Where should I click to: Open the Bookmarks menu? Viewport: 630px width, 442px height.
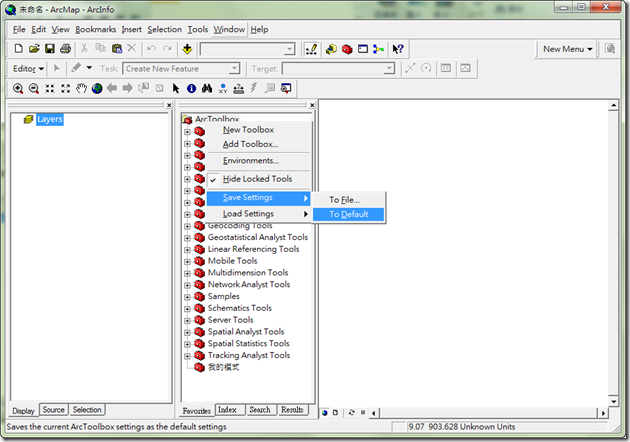tap(95, 29)
